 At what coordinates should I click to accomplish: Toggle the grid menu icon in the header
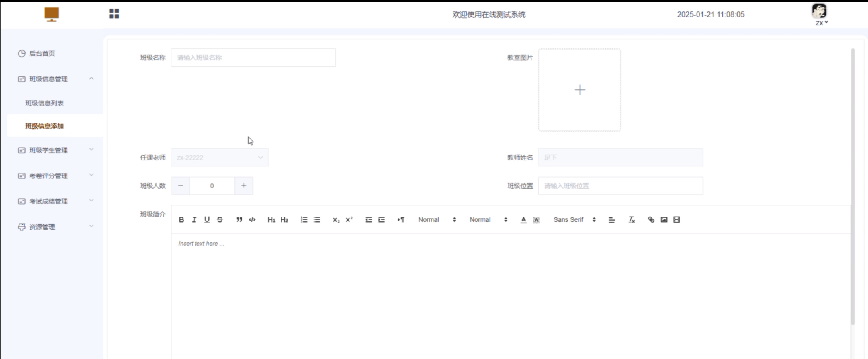click(x=114, y=14)
